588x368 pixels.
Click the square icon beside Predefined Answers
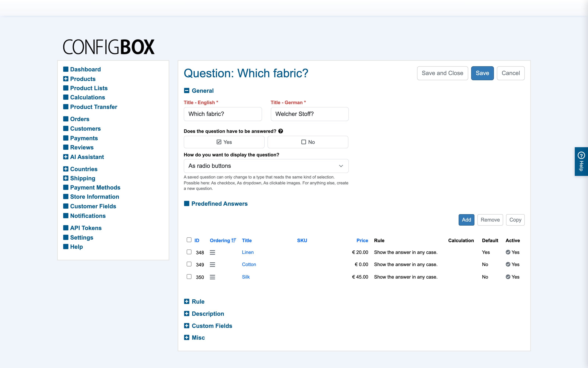187,204
